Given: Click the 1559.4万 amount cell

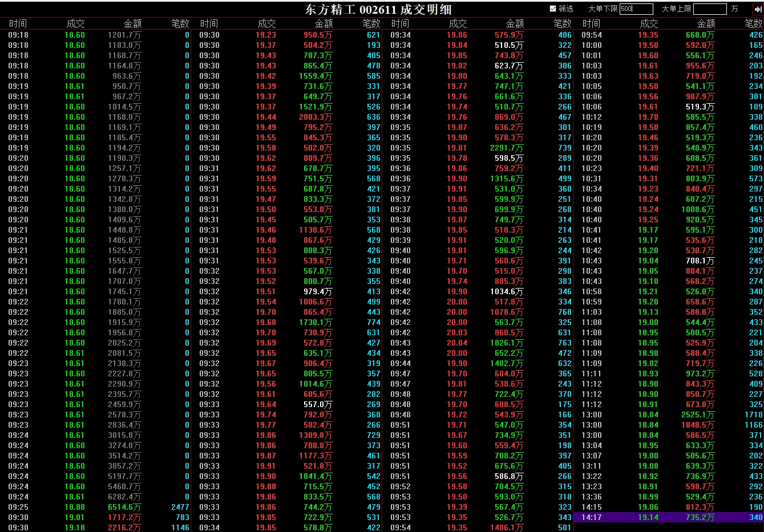Looking at the screenshot, I should click(316, 76).
